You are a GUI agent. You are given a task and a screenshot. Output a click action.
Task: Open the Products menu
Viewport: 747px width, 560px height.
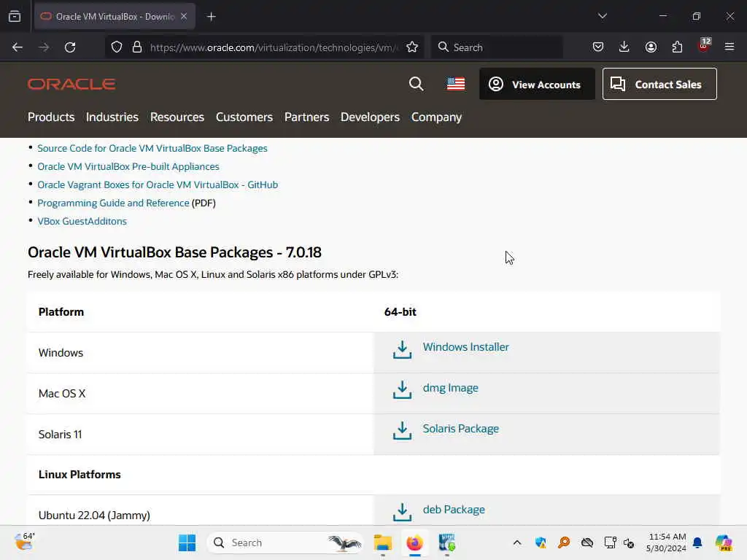pos(51,117)
